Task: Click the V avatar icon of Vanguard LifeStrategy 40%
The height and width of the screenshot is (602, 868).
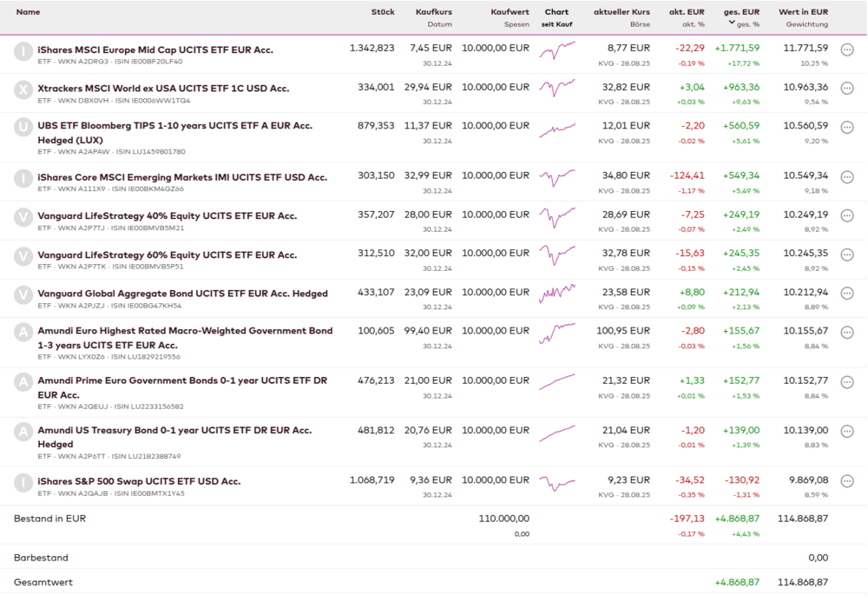Action: [x=23, y=217]
